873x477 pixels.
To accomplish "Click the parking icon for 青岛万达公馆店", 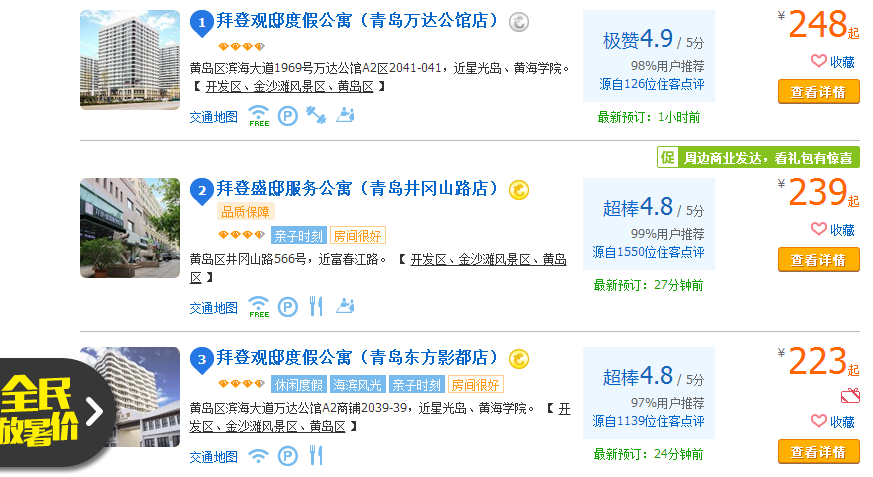I will coord(287,116).
